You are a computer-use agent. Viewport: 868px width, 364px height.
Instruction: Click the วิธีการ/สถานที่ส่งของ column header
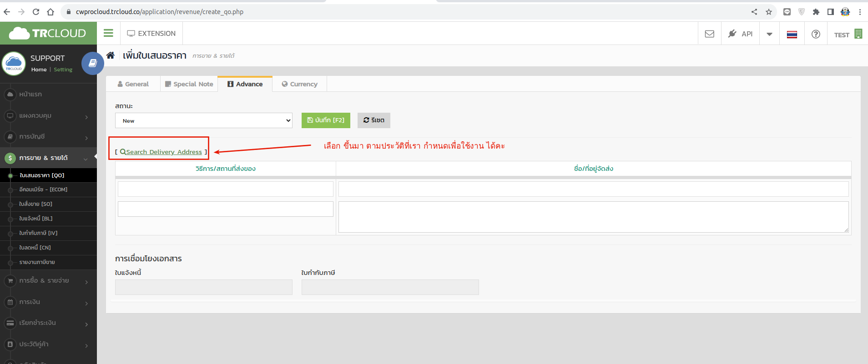pos(226,169)
